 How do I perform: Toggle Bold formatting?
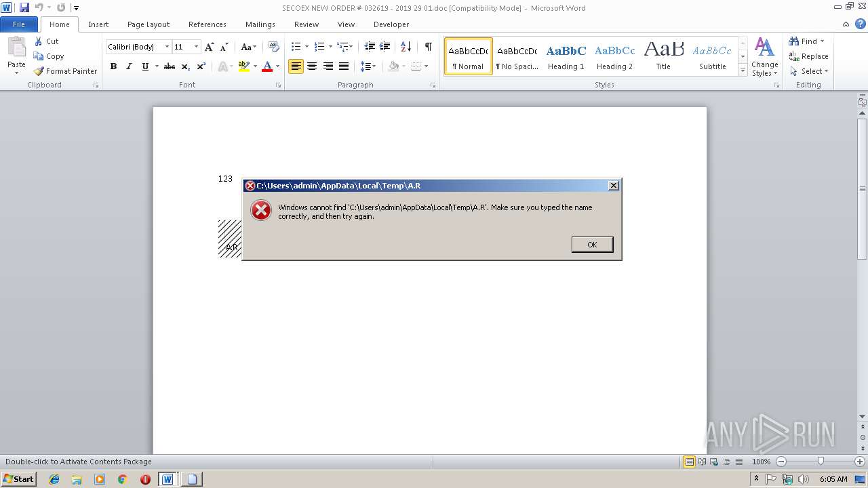[x=113, y=66]
